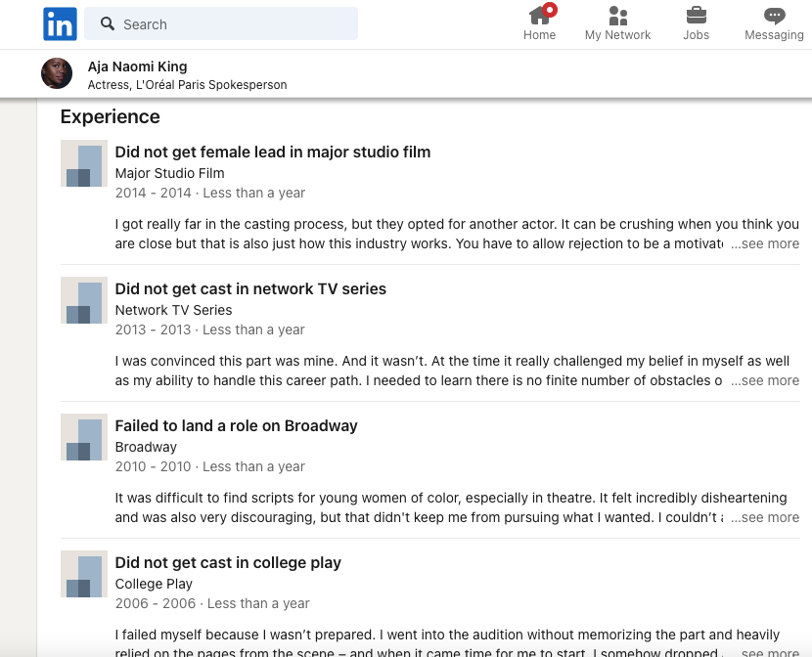Open My Network people icon
The height and width of the screenshot is (657, 812).
point(617,16)
